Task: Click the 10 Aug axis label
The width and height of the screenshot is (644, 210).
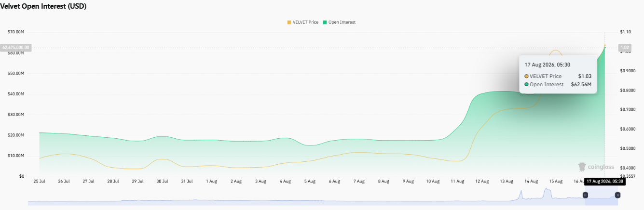Action: point(433,182)
